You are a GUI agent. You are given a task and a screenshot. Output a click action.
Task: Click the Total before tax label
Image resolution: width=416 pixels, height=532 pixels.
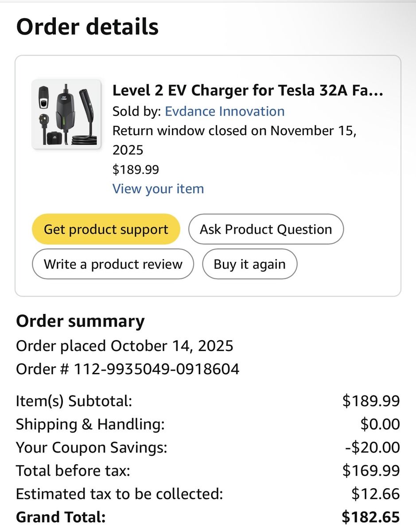[73, 470]
